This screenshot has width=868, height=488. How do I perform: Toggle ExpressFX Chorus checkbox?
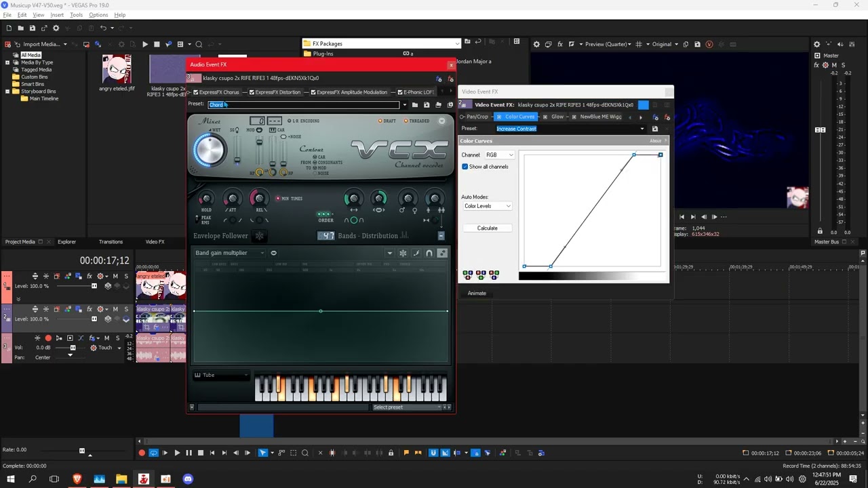pos(196,92)
